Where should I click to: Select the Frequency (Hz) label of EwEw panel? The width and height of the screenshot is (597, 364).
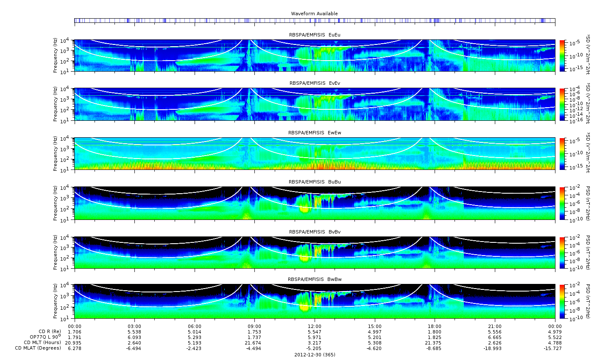tap(56, 153)
